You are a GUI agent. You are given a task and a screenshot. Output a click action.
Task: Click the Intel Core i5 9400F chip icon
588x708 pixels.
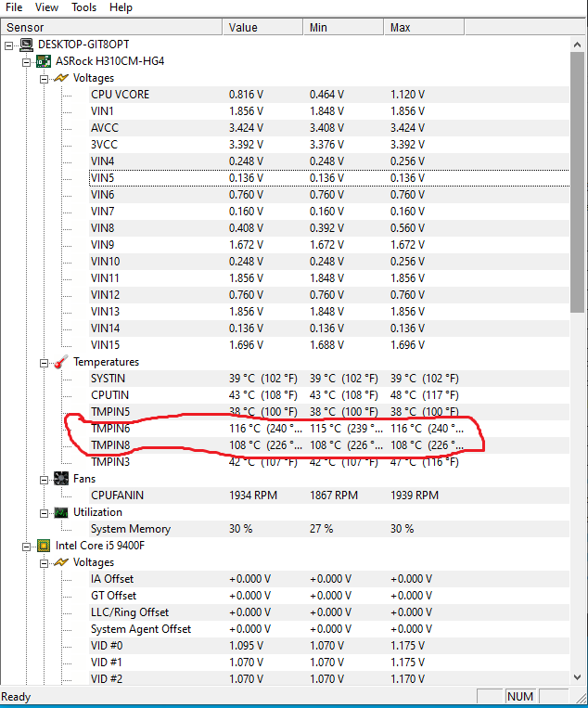click(43, 546)
